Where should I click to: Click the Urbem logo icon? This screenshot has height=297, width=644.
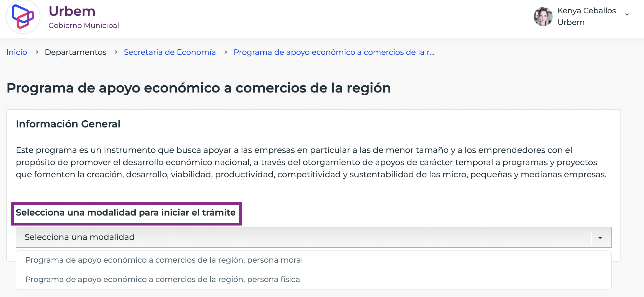[23, 17]
